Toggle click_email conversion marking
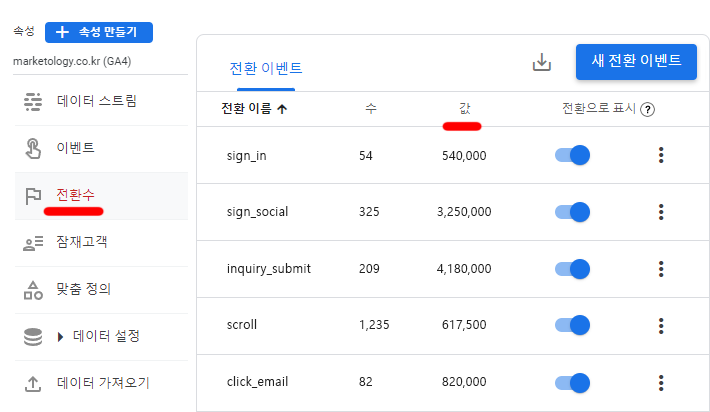 572,383
